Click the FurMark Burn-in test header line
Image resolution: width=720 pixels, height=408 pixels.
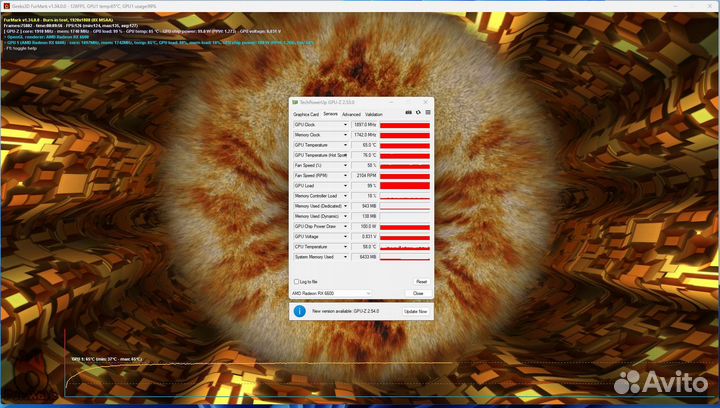[x=58, y=20]
